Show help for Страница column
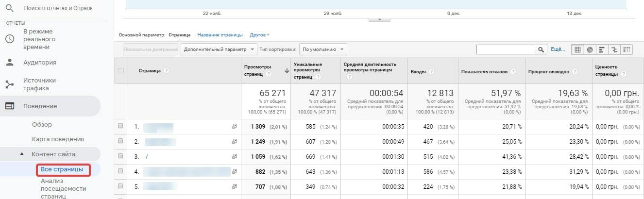Screen dimensions: 644x199 166,71
